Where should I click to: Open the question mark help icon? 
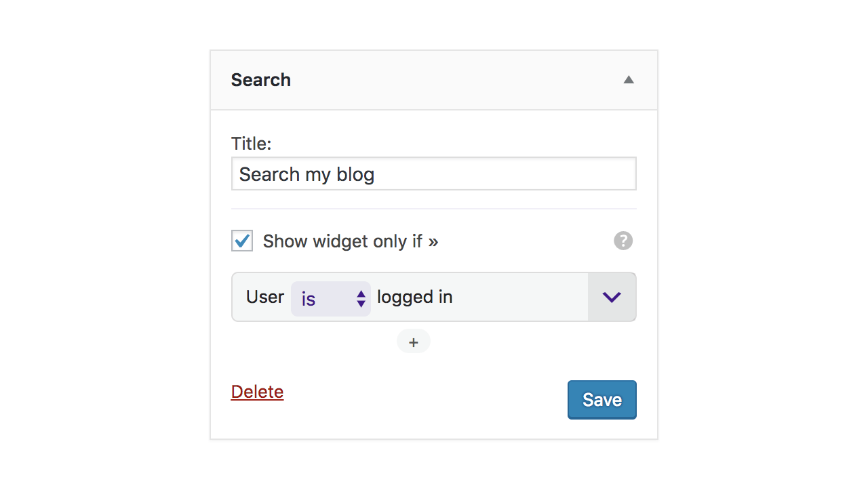pyautogui.click(x=623, y=241)
